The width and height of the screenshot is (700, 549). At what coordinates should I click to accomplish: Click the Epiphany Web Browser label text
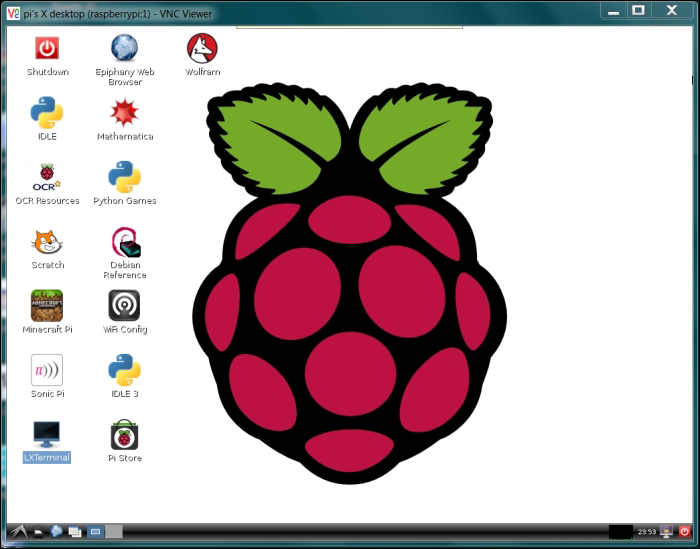pos(125,77)
